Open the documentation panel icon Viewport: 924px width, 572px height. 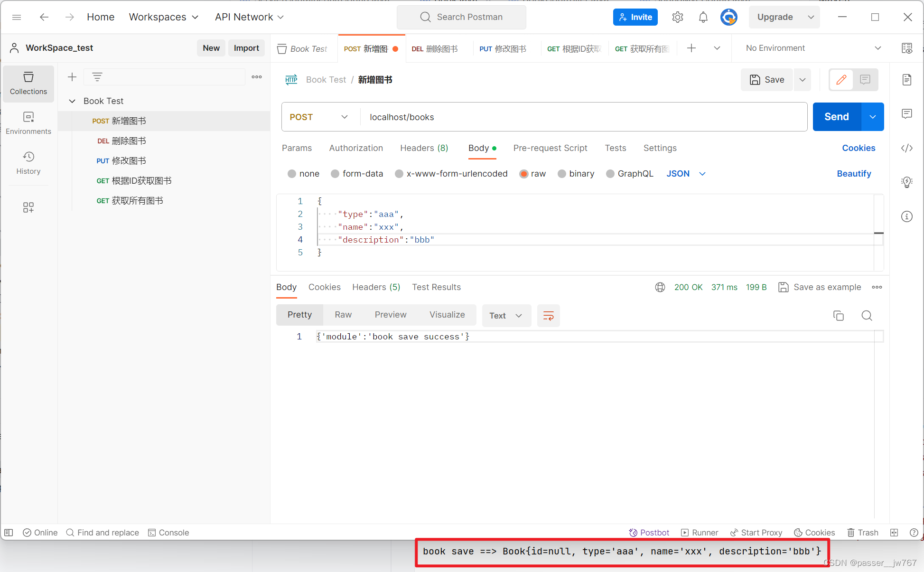coord(907,80)
